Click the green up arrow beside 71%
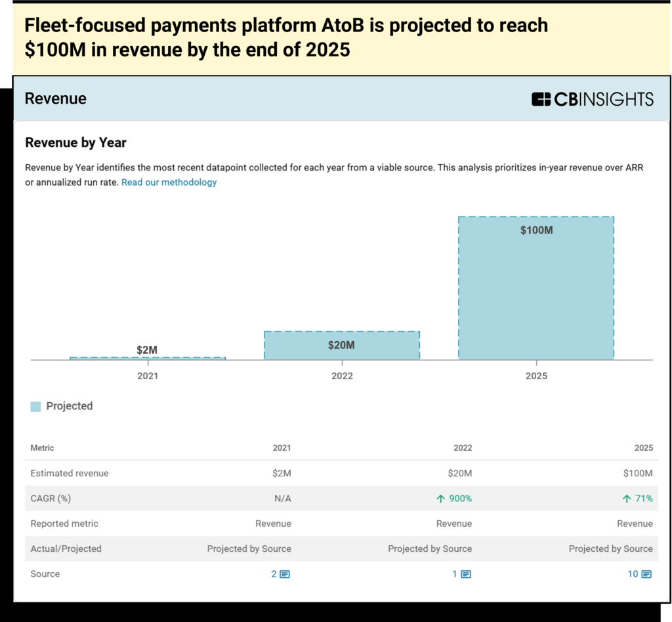This screenshot has width=672, height=622. tap(626, 499)
